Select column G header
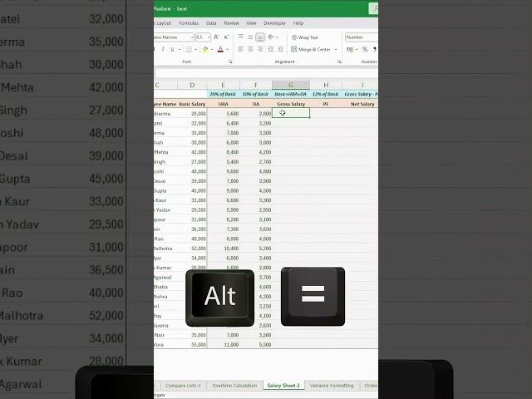This screenshot has height=399, width=532. coord(291,85)
